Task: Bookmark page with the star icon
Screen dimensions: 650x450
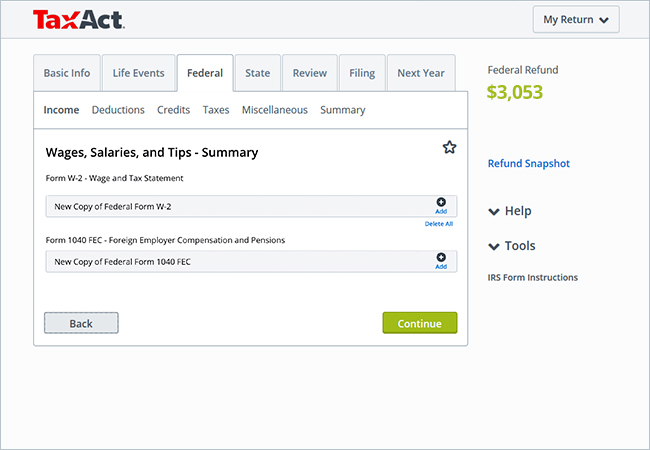Action: 449,147
